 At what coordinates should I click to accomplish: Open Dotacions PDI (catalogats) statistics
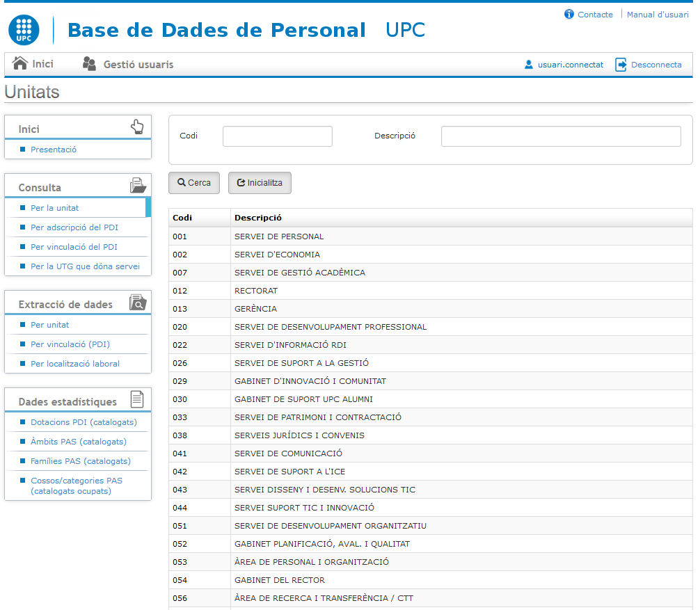(x=83, y=422)
